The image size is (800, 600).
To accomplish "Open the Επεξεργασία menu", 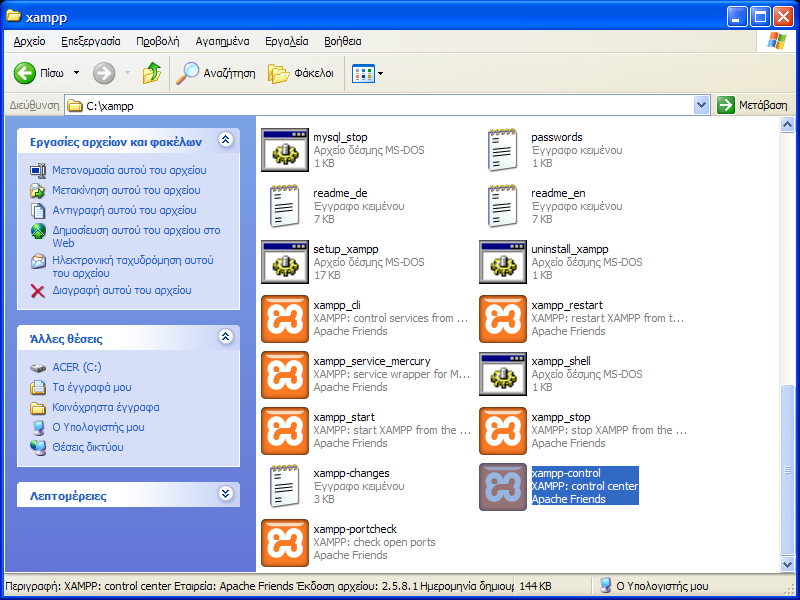I will point(91,41).
